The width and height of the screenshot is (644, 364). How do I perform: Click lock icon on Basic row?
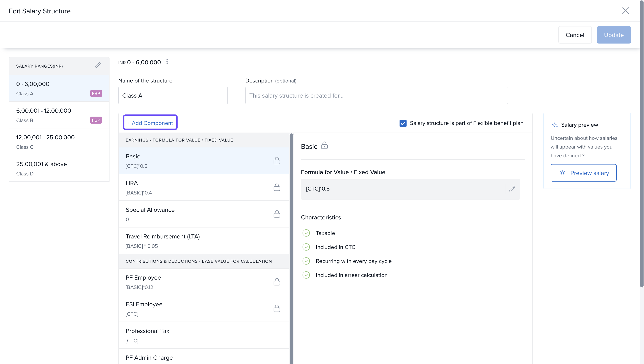pos(277,161)
